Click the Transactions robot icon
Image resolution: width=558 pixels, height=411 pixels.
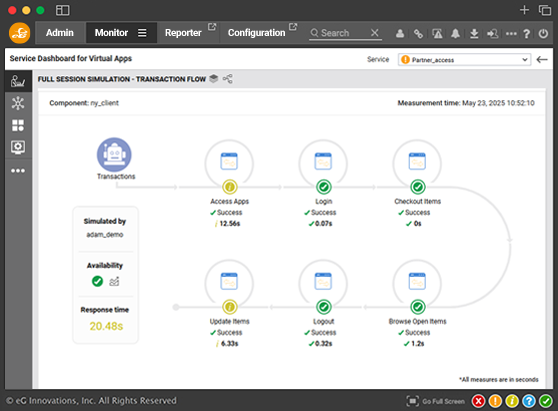tap(114, 155)
